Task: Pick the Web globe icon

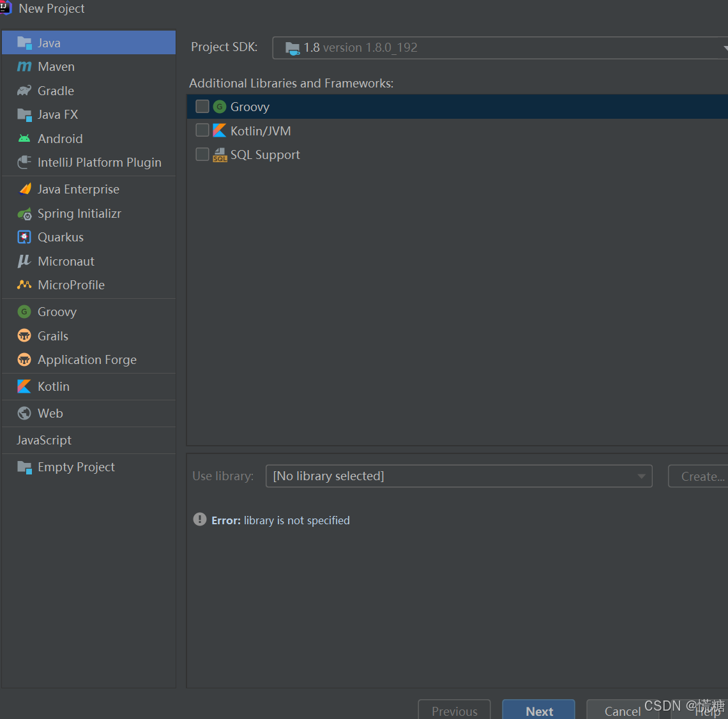Action: [24, 413]
